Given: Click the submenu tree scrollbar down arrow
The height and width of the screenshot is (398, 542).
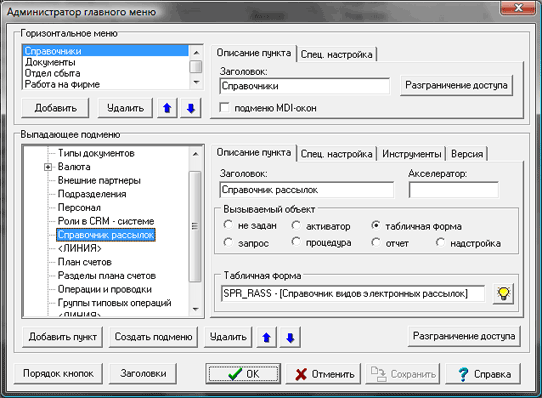Looking at the screenshot, I should pyautogui.click(x=196, y=309).
